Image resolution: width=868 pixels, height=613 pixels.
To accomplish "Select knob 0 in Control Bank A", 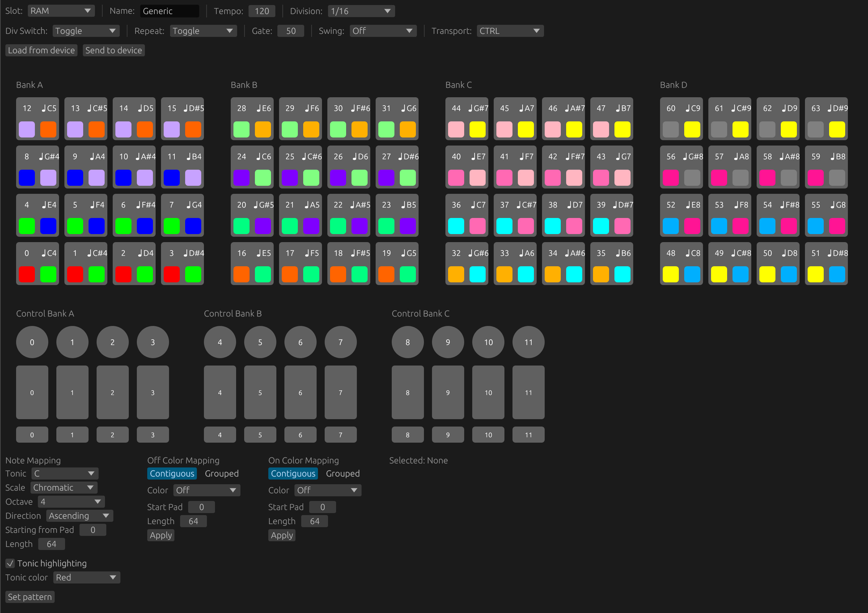I will point(32,342).
